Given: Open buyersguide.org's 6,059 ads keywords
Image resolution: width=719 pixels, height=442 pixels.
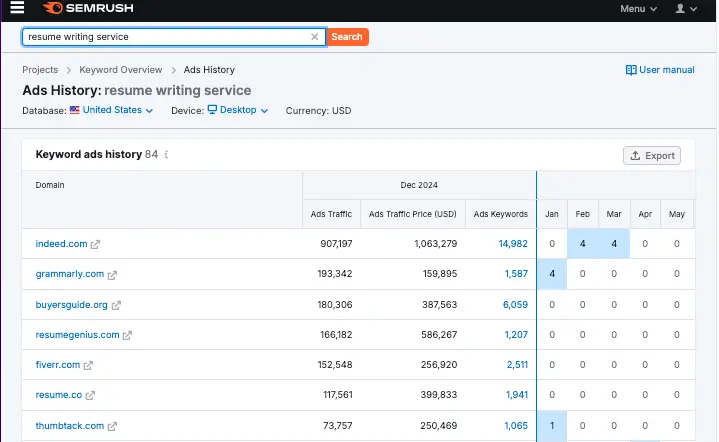Looking at the screenshot, I should click(x=515, y=304).
